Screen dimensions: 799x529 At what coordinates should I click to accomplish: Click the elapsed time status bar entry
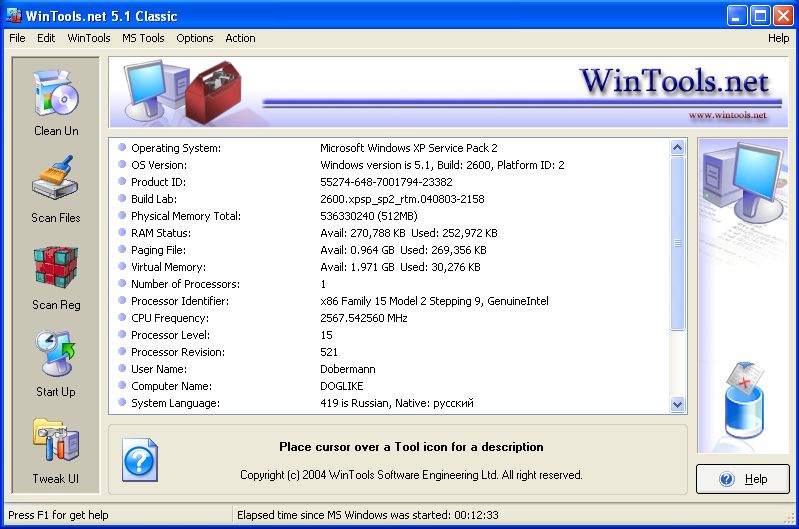[367, 515]
